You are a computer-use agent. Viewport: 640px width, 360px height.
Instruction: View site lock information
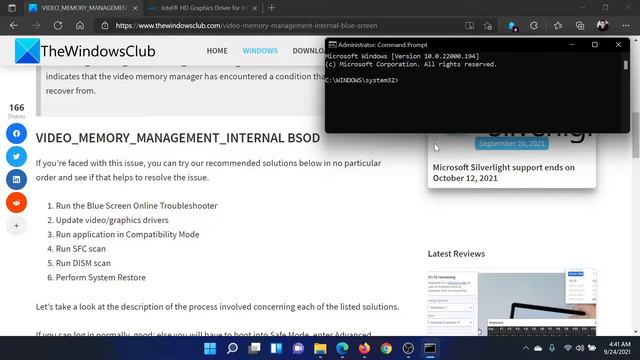(105, 25)
